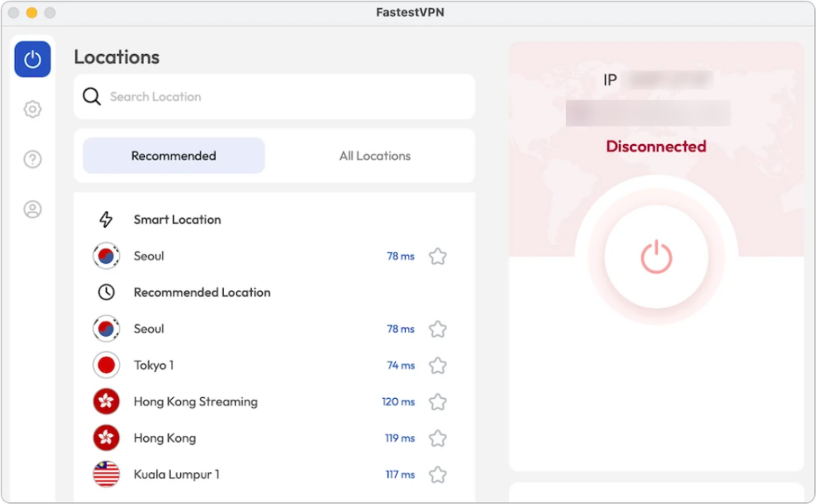Image resolution: width=816 pixels, height=504 pixels.
Task: Open the Account profile icon in sidebar
Action: tap(33, 209)
